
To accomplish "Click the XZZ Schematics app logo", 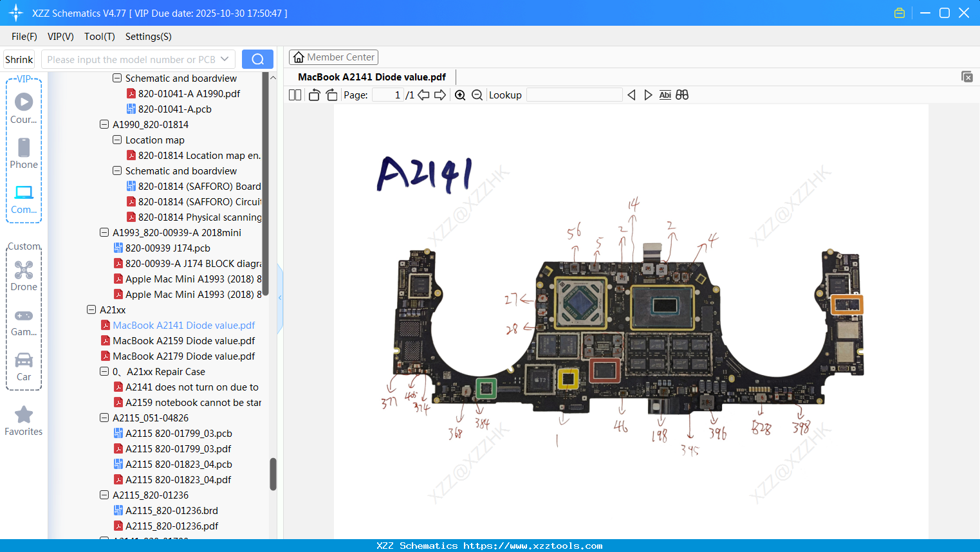I will click(x=15, y=13).
